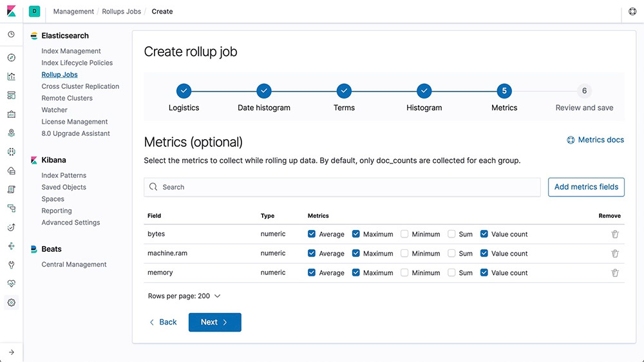Remove the memory field row
The height and width of the screenshot is (362, 644).
pos(615,273)
